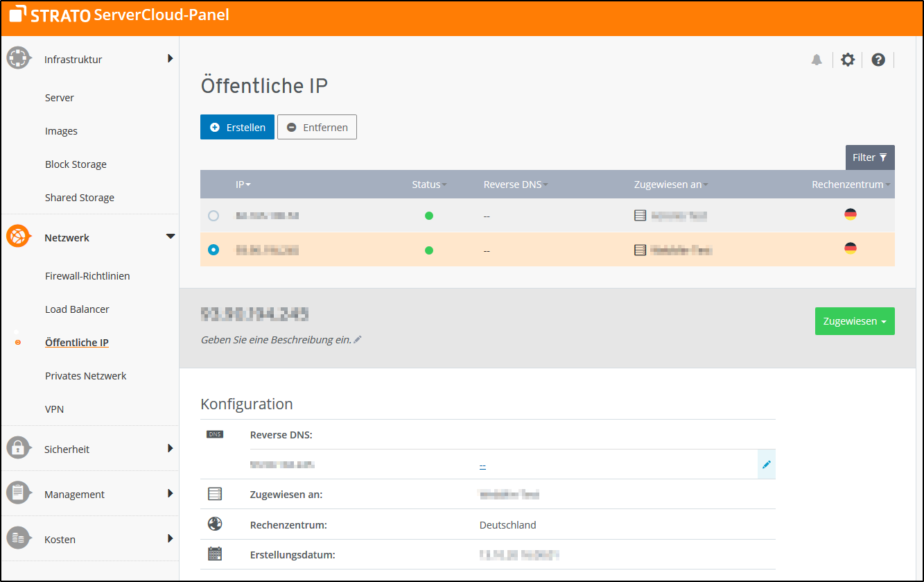The width and height of the screenshot is (924, 582).
Task: Open help with the question mark icon
Action: coord(878,60)
